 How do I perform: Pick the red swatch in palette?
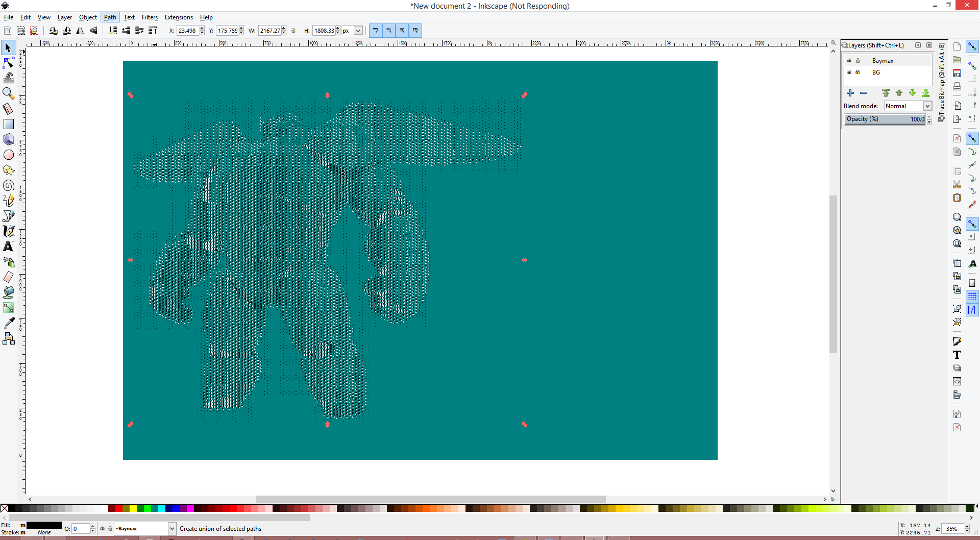point(118,508)
